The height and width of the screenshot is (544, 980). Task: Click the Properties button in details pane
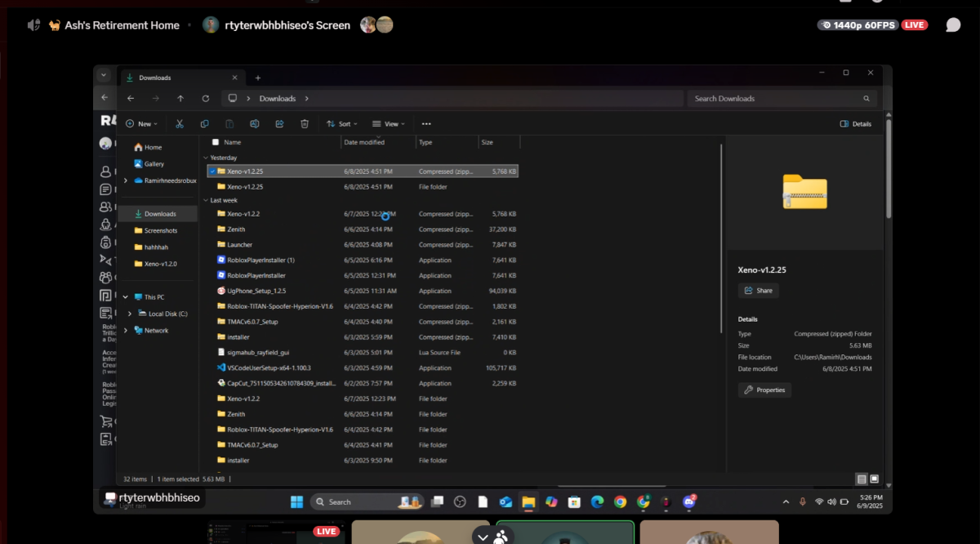pos(764,390)
